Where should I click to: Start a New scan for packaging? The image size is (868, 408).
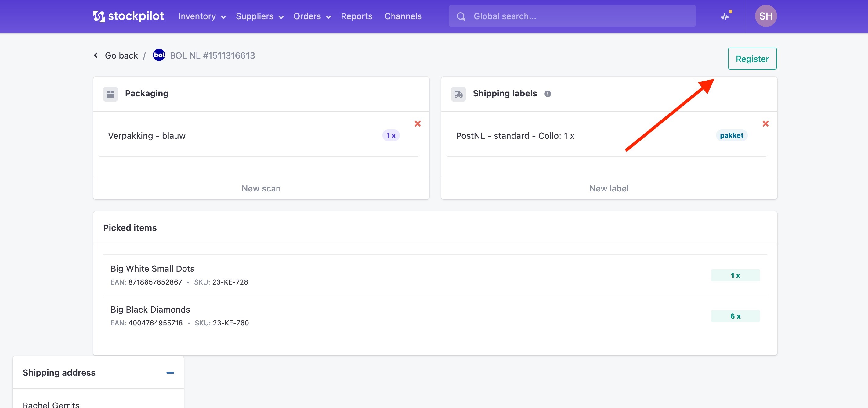[261, 188]
